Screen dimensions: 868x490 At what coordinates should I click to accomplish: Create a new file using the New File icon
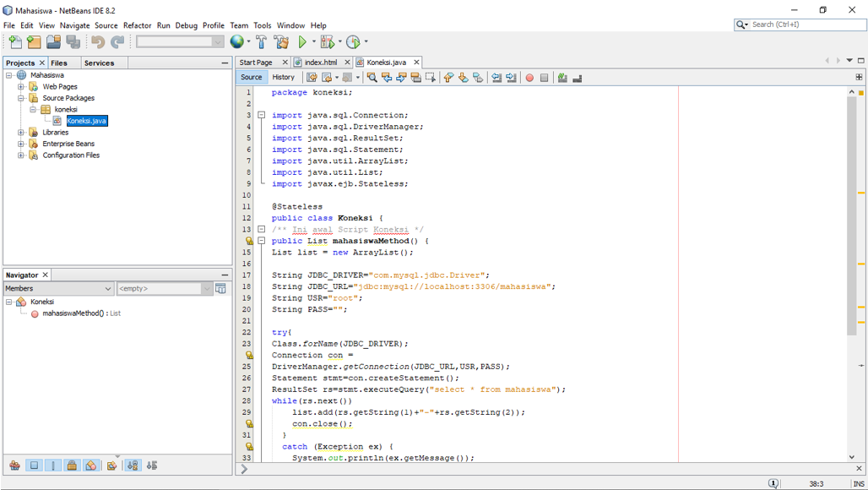17,41
